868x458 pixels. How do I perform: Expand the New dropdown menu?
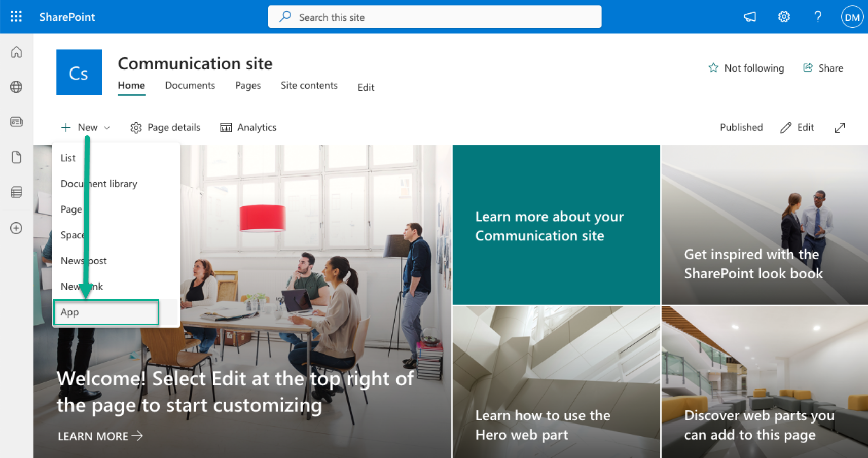click(x=85, y=127)
